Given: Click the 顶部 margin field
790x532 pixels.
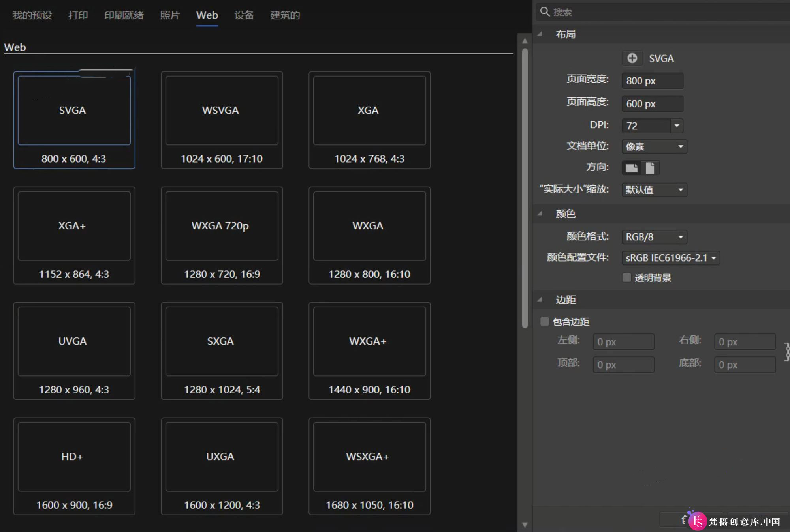Looking at the screenshot, I should click(x=623, y=365).
